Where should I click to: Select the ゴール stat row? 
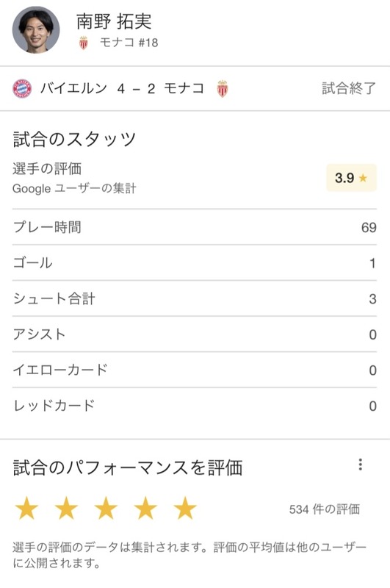[195, 262]
